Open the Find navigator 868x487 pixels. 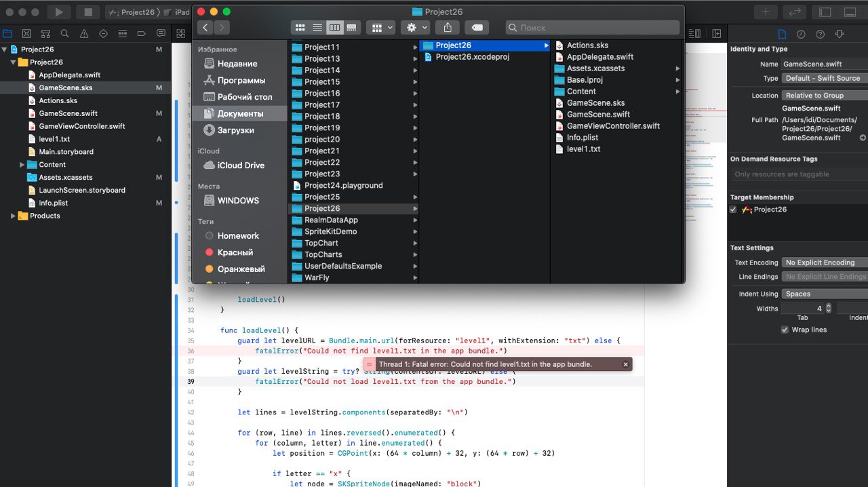click(x=64, y=33)
